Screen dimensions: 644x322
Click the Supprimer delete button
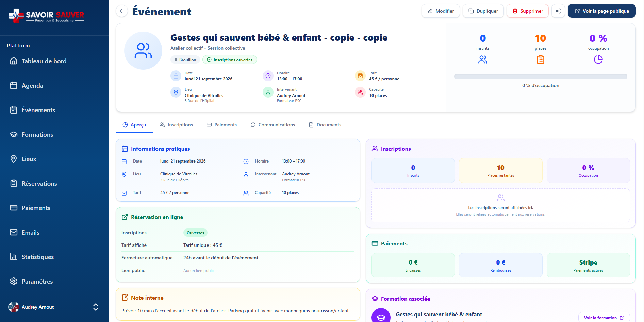click(x=528, y=11)
